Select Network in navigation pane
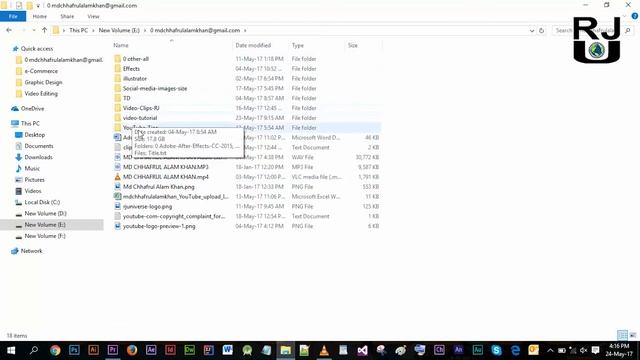 click(x=31, y=251)
